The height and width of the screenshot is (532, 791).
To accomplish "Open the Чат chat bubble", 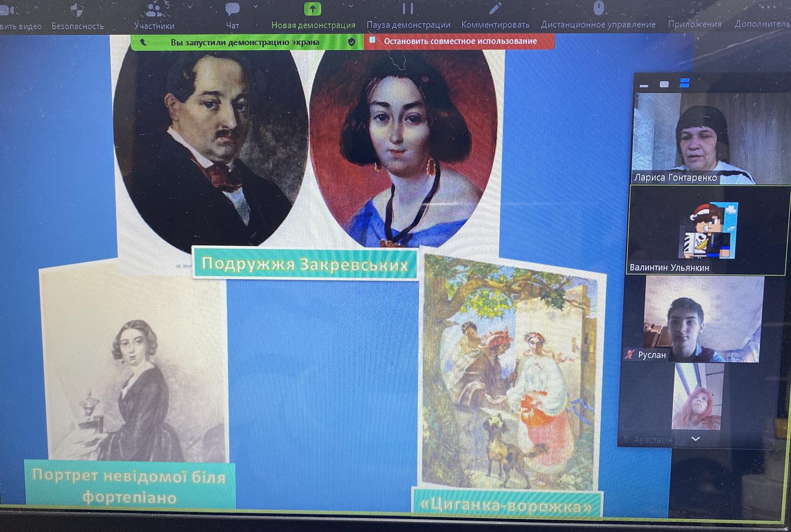I will click(232, 10).
